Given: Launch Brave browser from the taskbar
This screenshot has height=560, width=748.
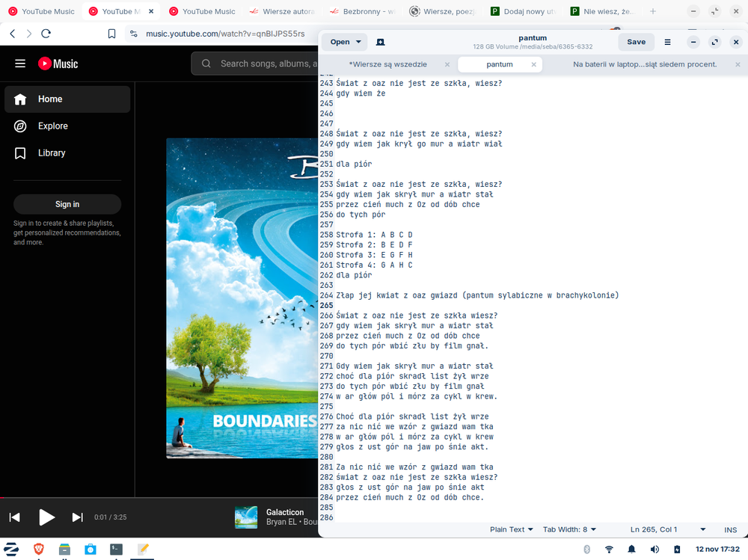Looking at the screenshot, I should pos(38,550).
